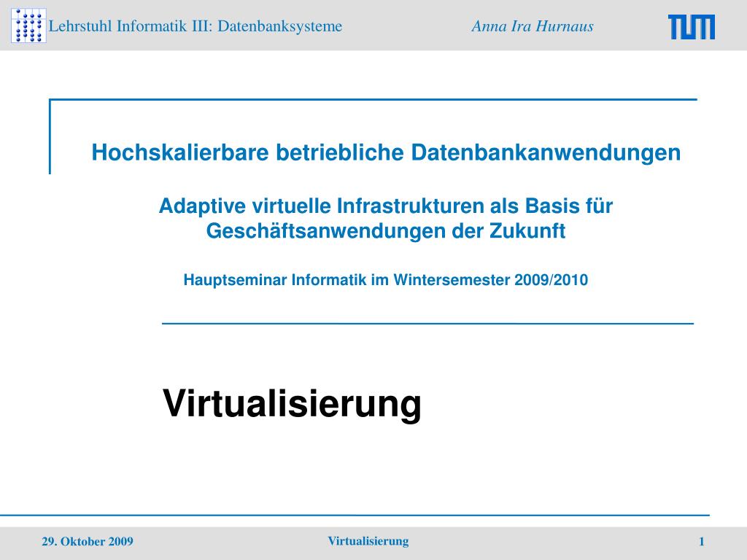Image resolution: width=747 pixels, height=560 pixels.
Task: Click the subtitle line "Adaptive virtuelle Infrastrukturen als Basis für"
Action: pos(386,206)
